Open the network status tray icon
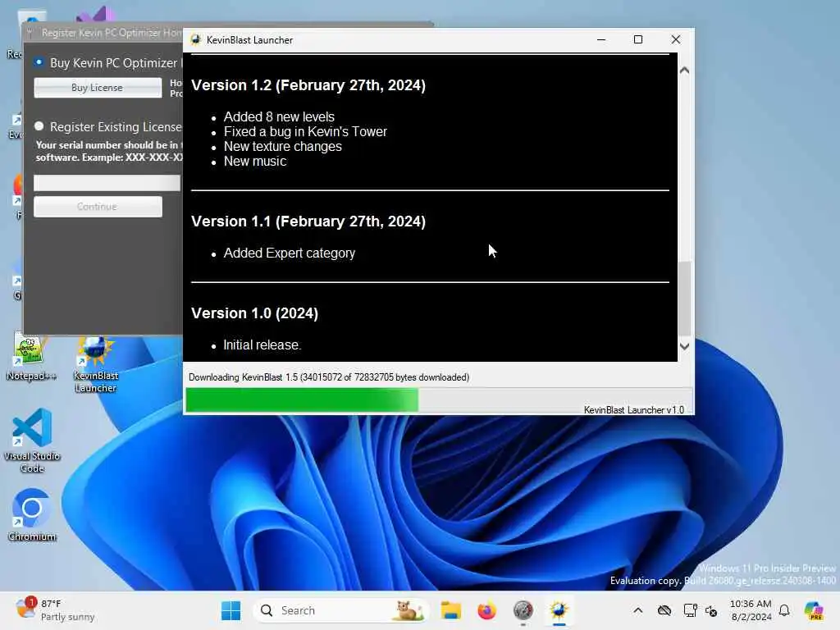840x630 pixels. pos(690,610)
